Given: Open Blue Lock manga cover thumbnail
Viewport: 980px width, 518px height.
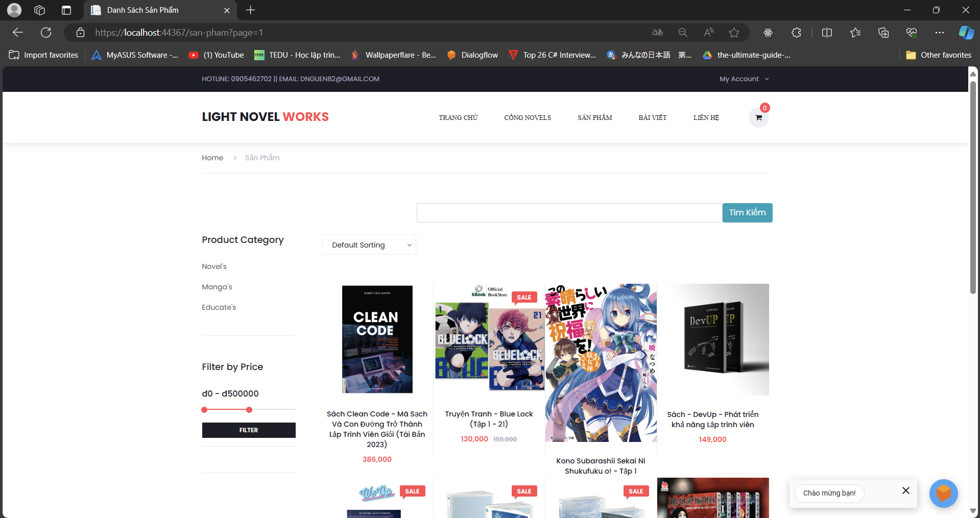Looking at the screenshot, I should [489, 339].
